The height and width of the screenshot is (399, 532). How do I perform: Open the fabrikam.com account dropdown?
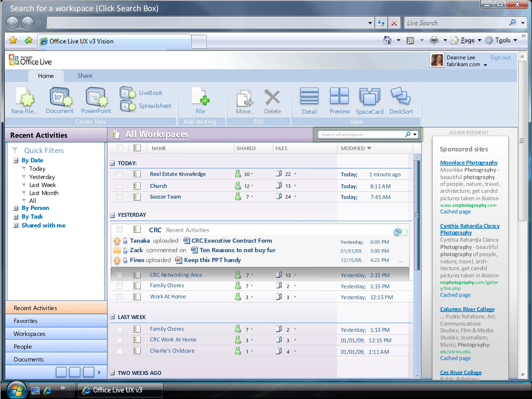click(485, 65)
